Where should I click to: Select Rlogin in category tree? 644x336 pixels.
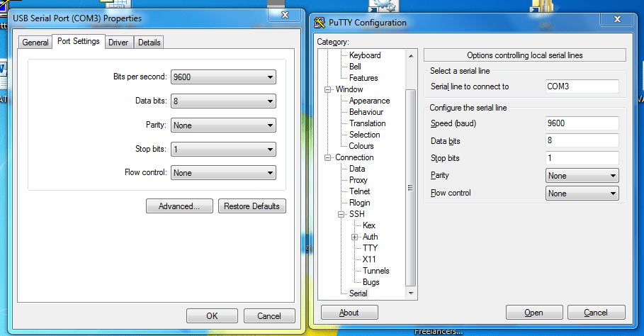359,203
